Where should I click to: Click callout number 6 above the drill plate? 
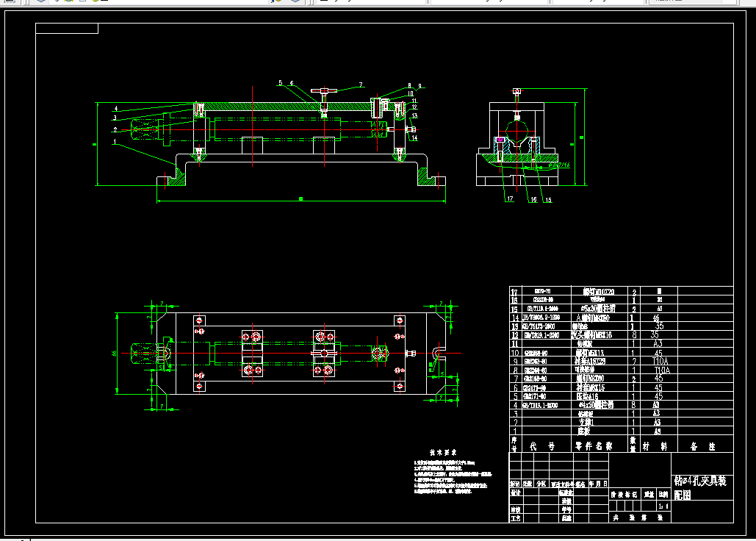coord(292,83)
